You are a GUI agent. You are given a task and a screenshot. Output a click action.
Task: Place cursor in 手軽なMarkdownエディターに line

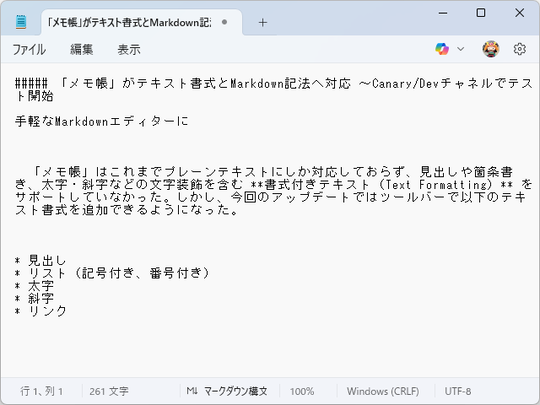pos(102,121)
